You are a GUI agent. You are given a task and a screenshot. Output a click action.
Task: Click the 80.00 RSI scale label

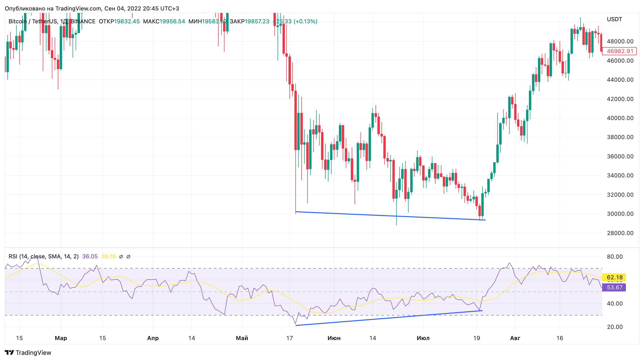click(x=615, y=257)
